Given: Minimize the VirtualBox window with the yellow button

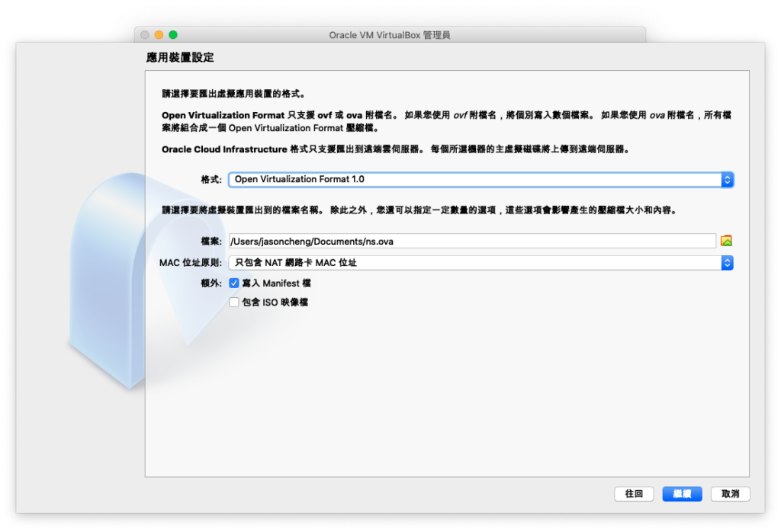Looking at the screenshot, I should click(x=159, y=35).
